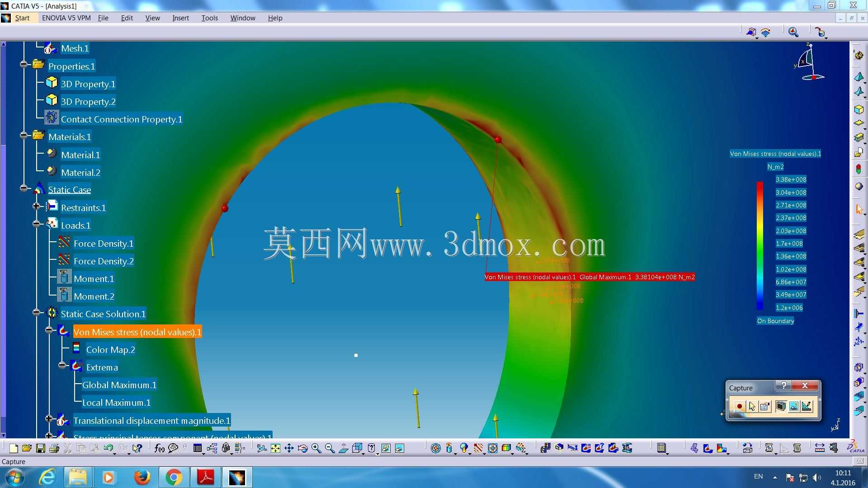Select Contact Connection Property.1
The height and width of the screenshot is (488, 868).
point(122,119)
